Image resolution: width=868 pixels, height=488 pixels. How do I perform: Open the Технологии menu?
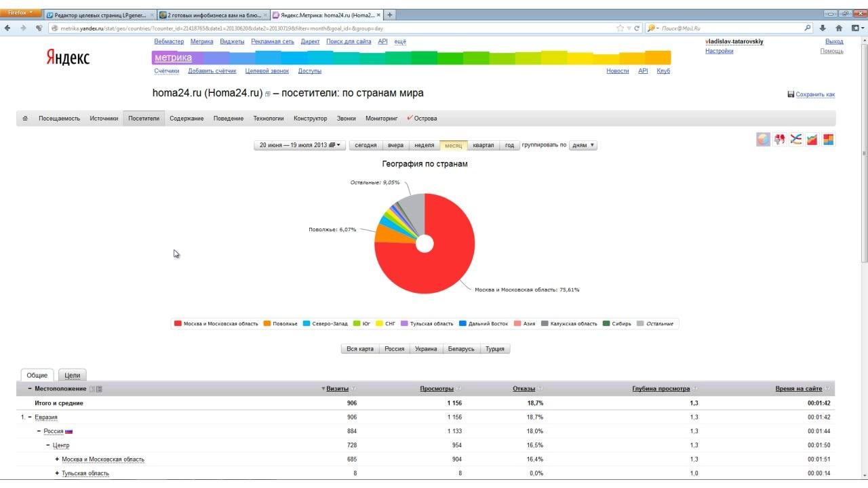tap(269, 118)
